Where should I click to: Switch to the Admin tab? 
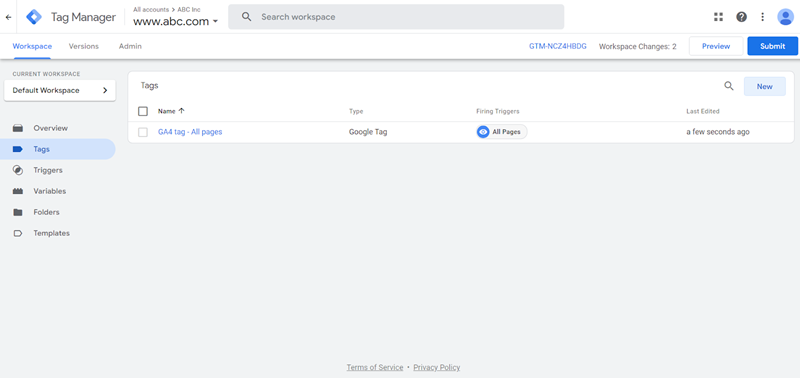coord(130,46)
